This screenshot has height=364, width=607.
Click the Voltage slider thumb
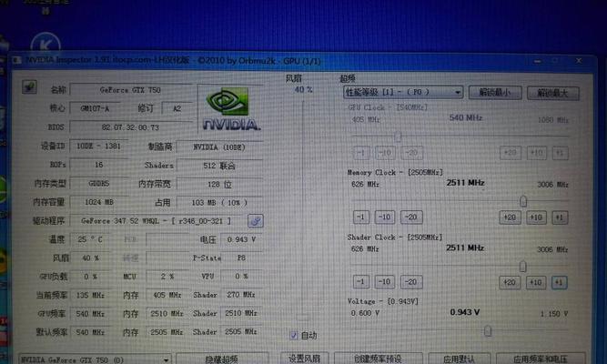point(488,330)
